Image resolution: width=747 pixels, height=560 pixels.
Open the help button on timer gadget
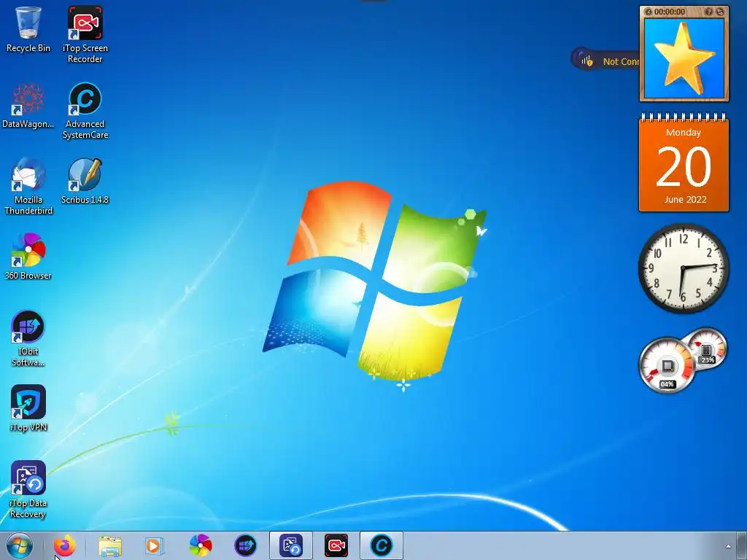point(709,12)
